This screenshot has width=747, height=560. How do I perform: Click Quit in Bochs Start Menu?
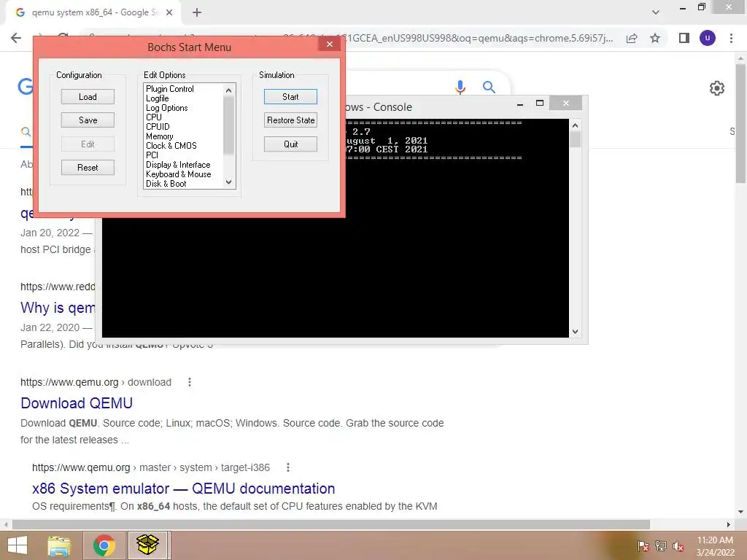[290, 144]
